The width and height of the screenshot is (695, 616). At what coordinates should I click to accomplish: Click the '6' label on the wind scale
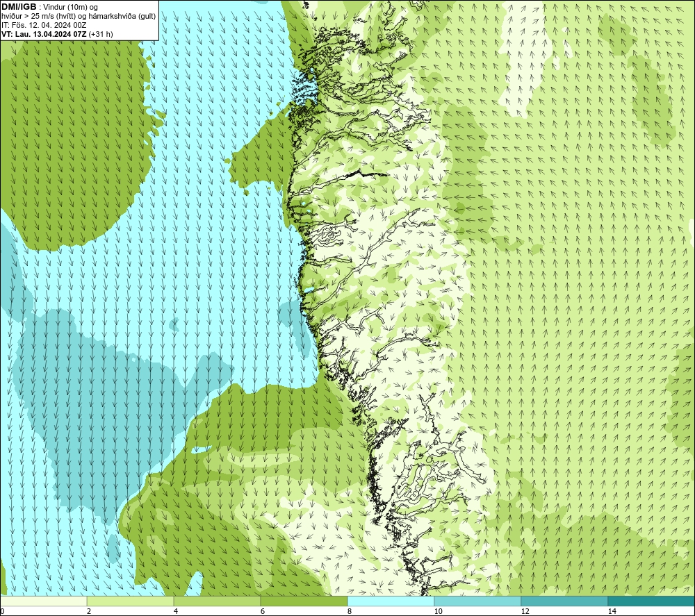click(263, 611)
